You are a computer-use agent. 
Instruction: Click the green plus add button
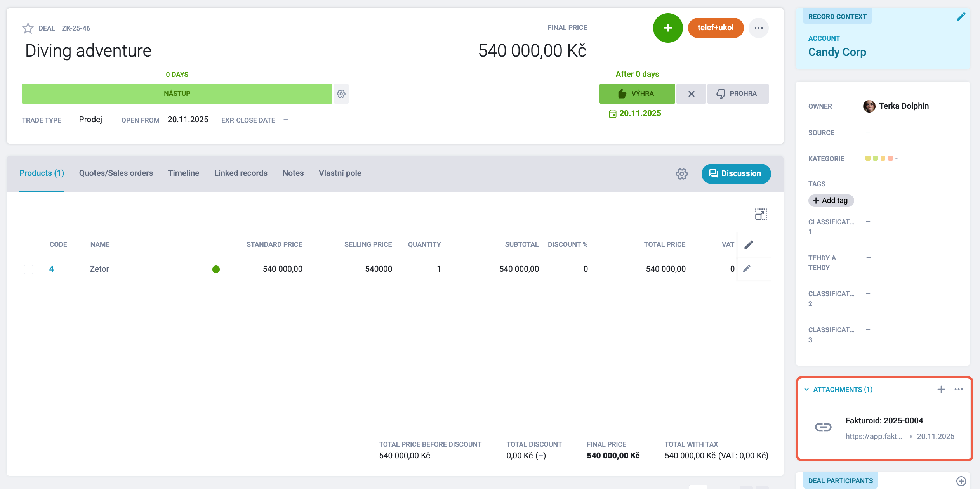(668, 28)
